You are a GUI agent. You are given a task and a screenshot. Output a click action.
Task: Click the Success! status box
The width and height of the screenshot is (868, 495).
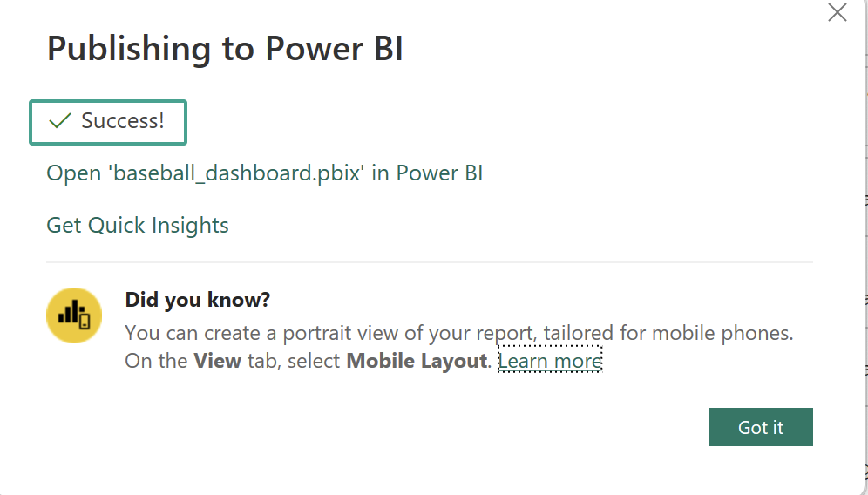pos(108,121)
